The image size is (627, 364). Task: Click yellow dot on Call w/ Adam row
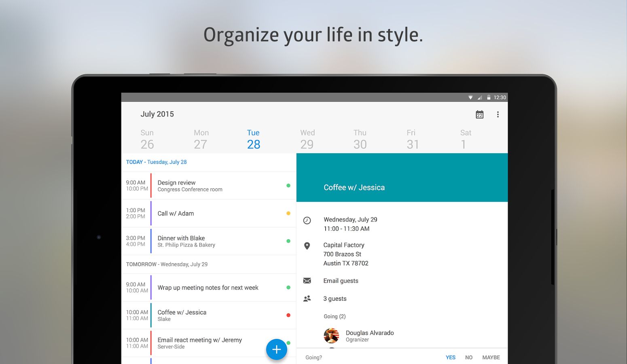coord(288,213)
